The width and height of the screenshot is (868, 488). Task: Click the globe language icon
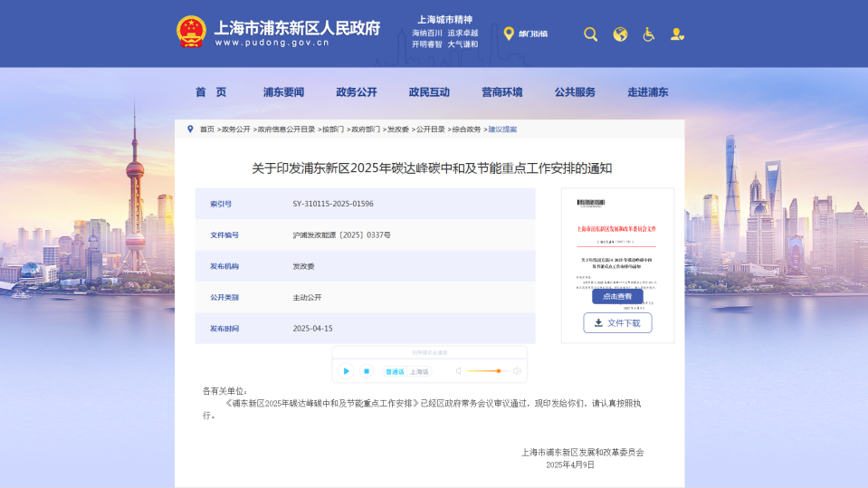click(620, 34)
